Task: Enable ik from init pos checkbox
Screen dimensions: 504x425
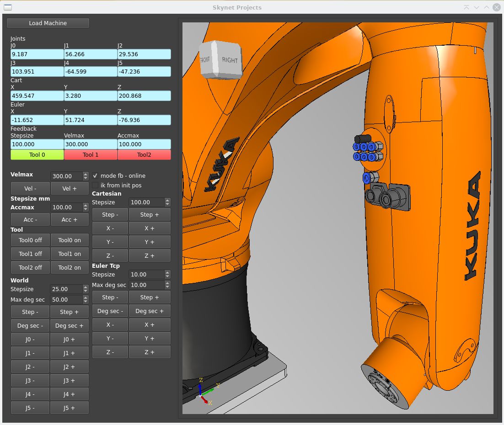Action: 95,186
